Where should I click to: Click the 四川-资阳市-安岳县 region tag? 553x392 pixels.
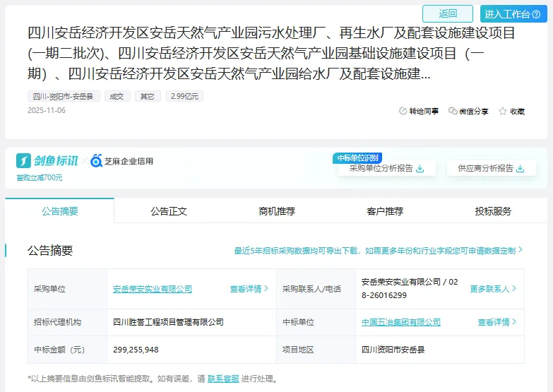(x=64, y=96)
